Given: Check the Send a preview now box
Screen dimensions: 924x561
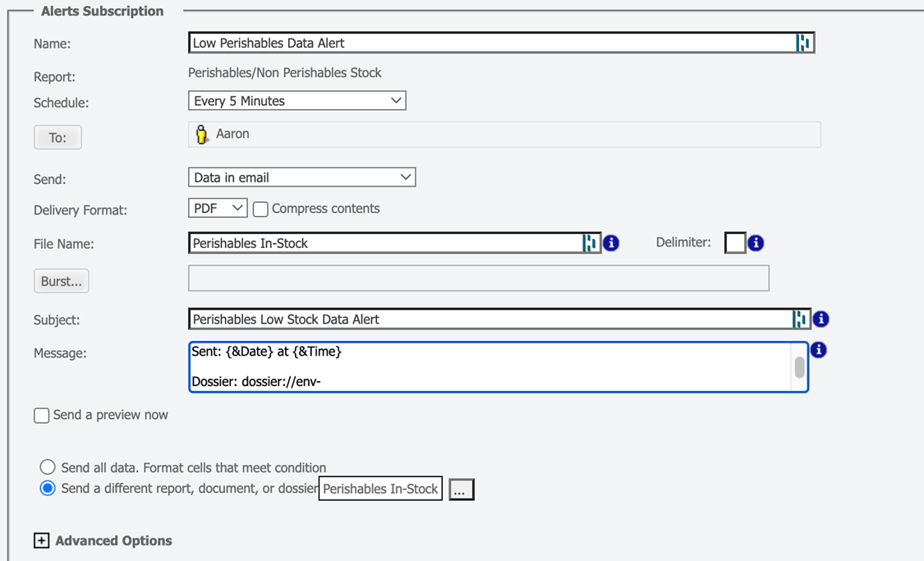Looking at the screenshot, I should [42, 416].
